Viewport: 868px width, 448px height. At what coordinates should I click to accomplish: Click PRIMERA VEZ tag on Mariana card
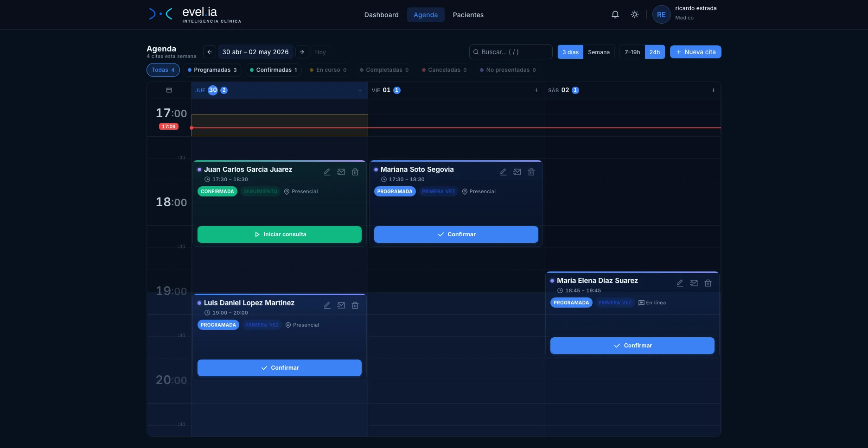tap(438, 191)
